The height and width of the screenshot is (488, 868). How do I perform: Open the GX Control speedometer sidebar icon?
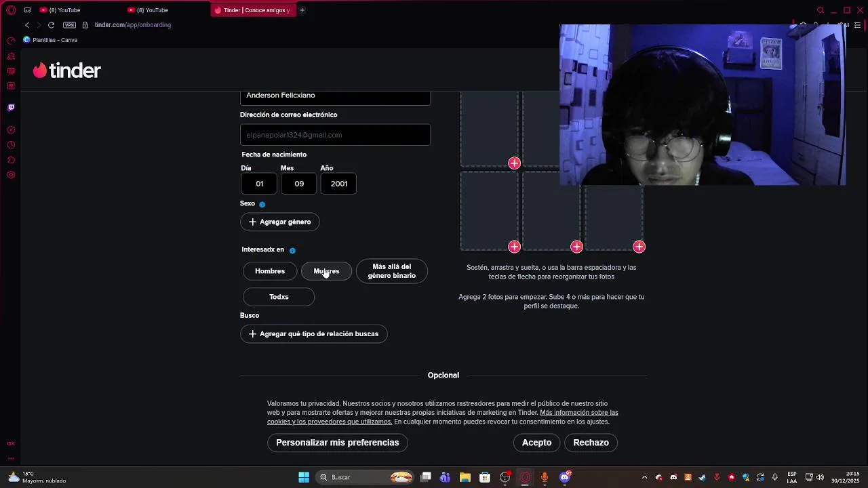pos(11,41)
